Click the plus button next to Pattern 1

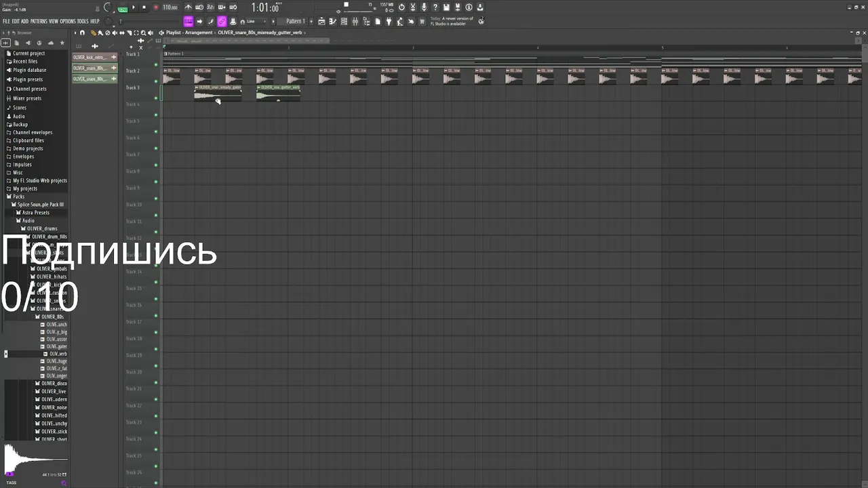[x=311, y=21]
